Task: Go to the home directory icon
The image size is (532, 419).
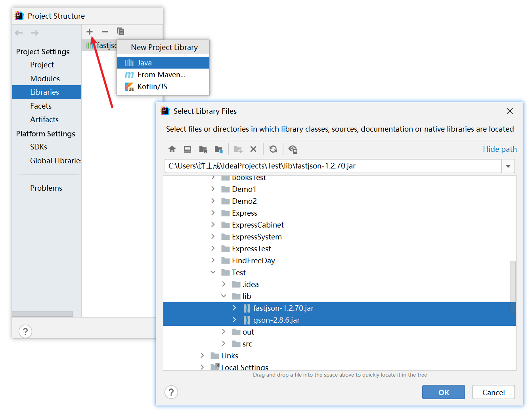Action: click(x=172, y=149)
